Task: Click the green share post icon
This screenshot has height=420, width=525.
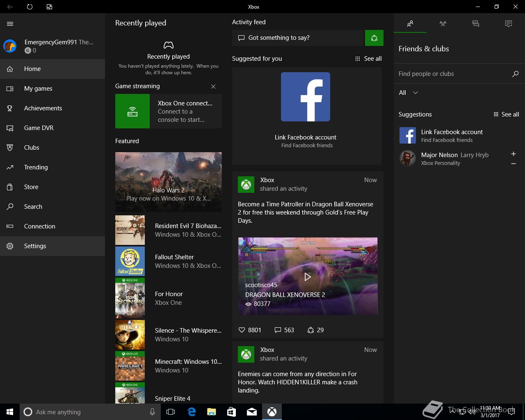Action: click(x=374, y=38)
